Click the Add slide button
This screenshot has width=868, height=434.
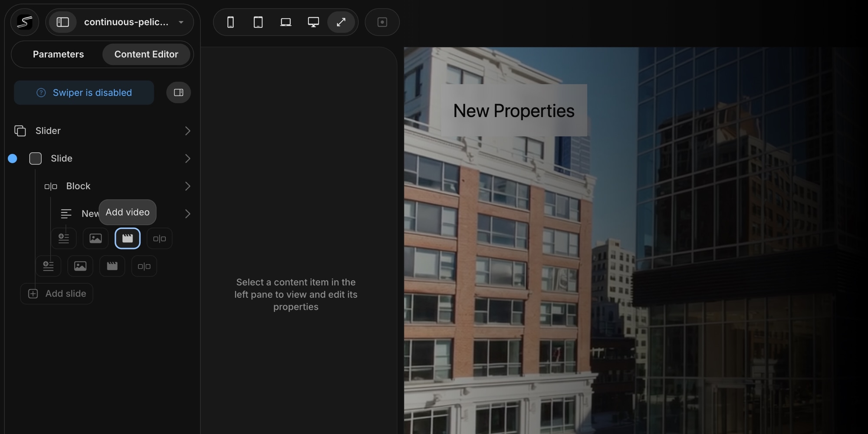pos(57,294)
